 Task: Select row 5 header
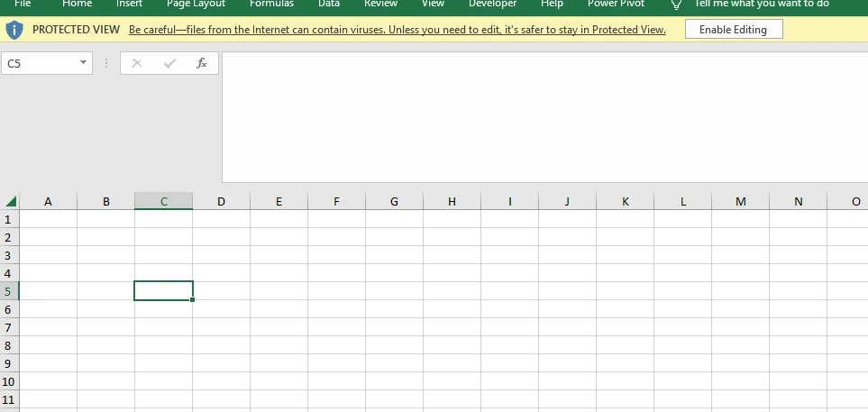tap(9, 291)
